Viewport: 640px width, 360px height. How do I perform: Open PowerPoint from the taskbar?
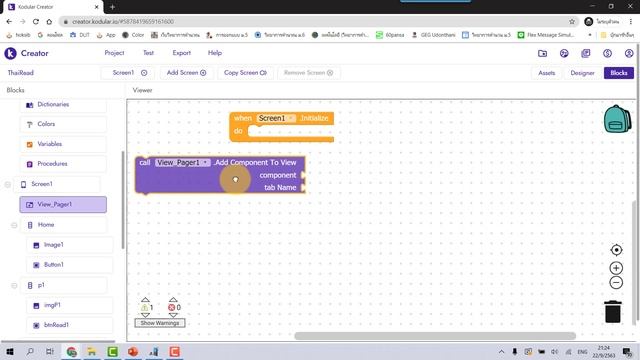(x=133, y=351)
